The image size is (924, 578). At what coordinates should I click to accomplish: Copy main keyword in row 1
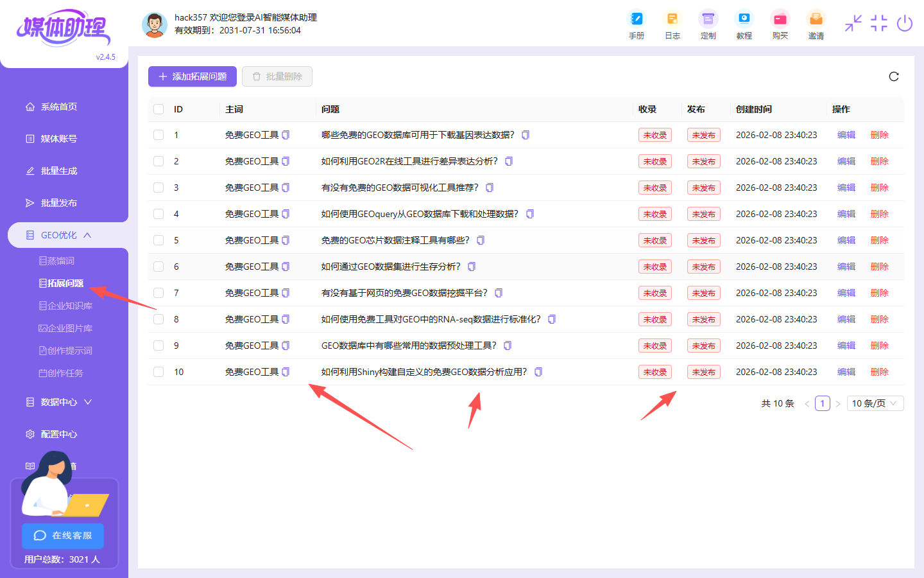pos(286,135)
